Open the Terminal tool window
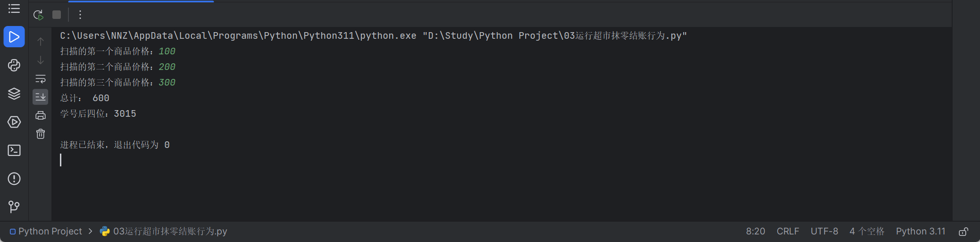980x242 pixels. (14, 150)
